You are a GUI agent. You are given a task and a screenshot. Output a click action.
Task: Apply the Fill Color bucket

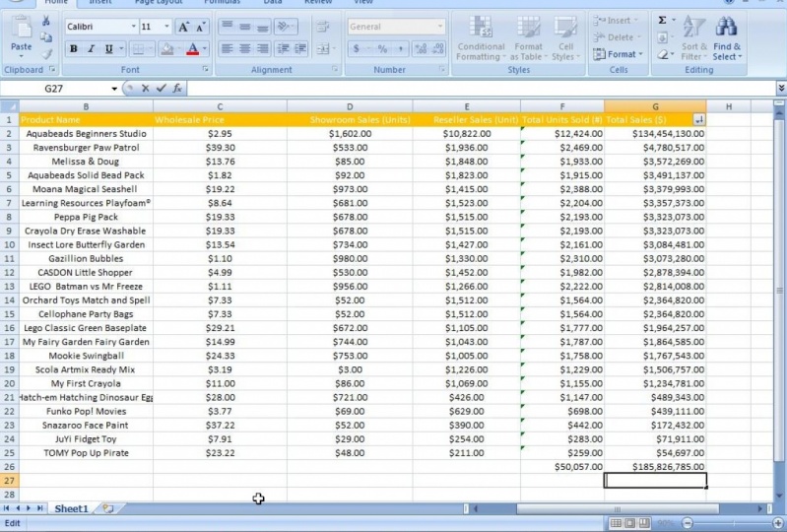click(x=167, y=48)
